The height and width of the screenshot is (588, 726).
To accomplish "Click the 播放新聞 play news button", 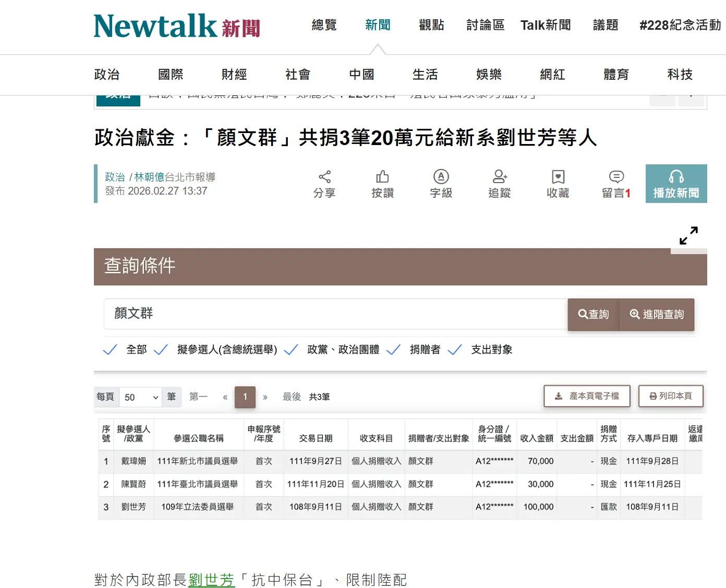I will point(676,184).
